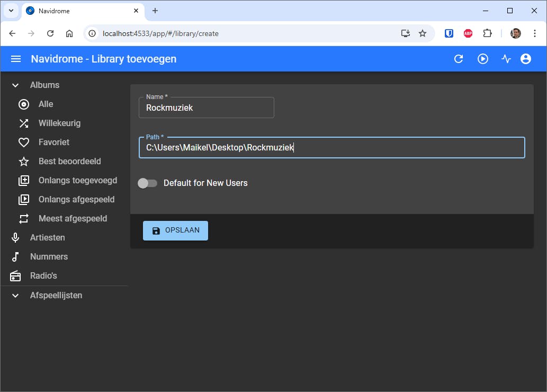
Task: Bookmark this page with the star icon
Action: coord(423,33)
